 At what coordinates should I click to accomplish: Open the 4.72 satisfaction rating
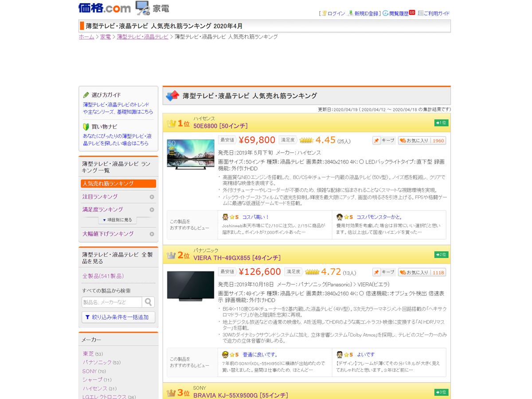point(331,272)
